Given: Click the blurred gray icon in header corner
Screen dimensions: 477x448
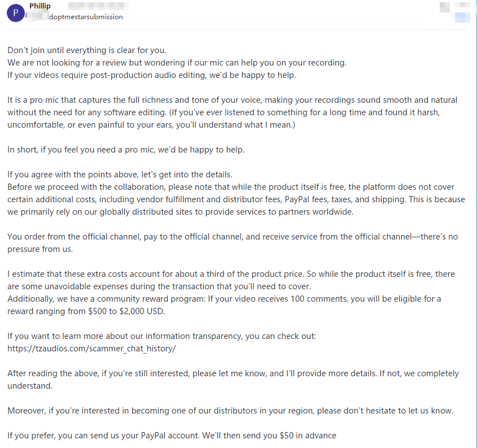Looking at the screenshot, I should tap(445, 7).
